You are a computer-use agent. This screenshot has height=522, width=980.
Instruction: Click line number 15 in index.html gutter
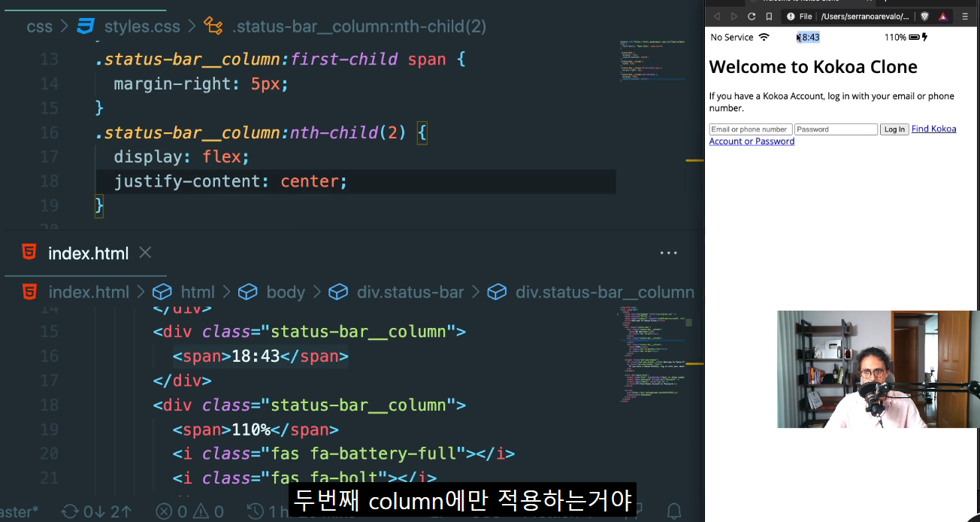pyautogui.click(x=49, y=331)
